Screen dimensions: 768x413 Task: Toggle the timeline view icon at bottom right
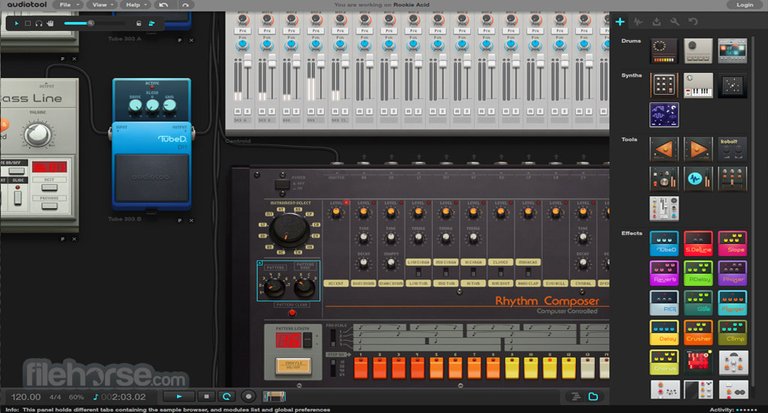click(576, 396)
